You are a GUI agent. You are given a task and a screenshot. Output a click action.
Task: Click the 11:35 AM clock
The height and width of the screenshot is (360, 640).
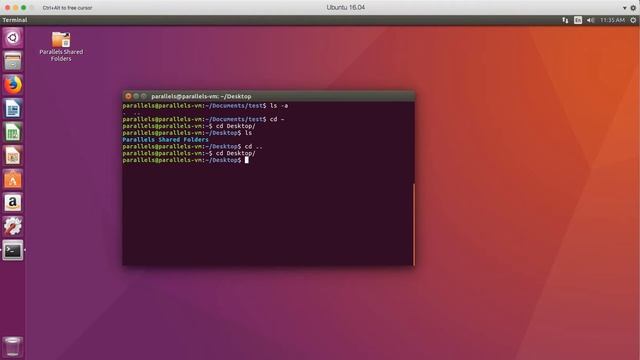pos(612,20)
